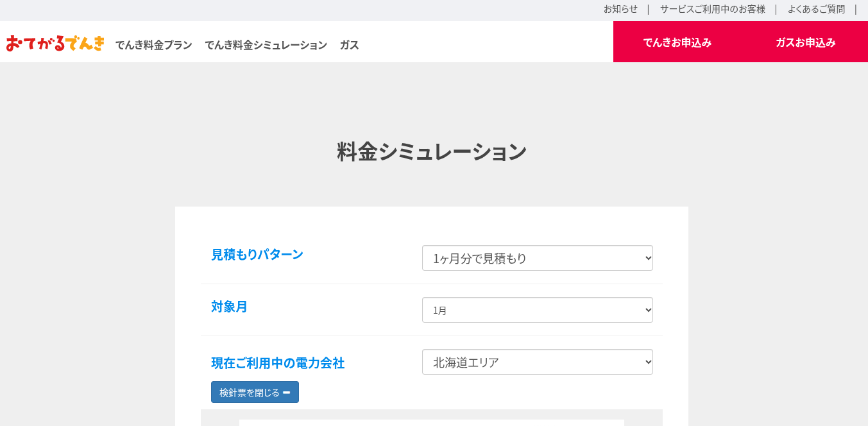Go to よくあるご質問 page

(x=816, y=9)
